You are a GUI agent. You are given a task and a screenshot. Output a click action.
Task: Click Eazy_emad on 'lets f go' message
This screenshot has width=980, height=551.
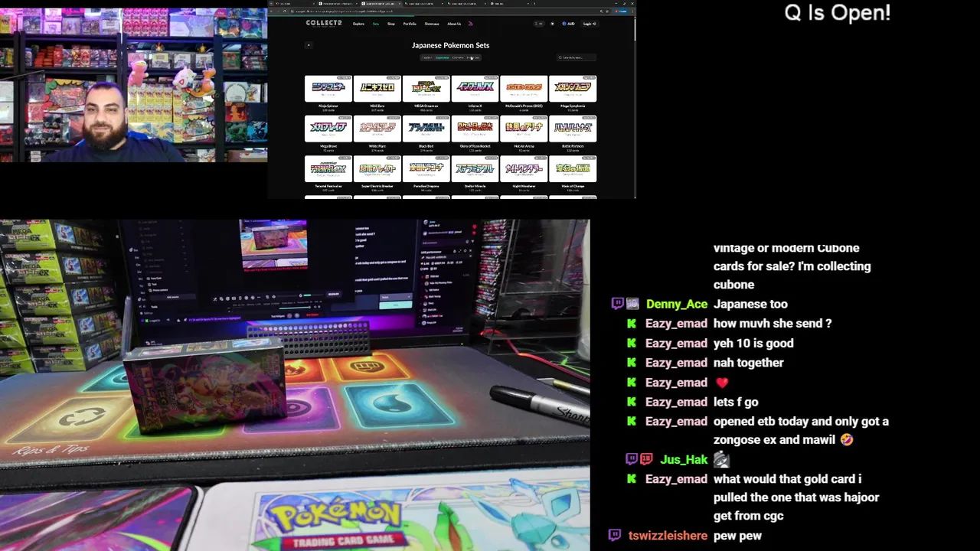tap(676, 402)
